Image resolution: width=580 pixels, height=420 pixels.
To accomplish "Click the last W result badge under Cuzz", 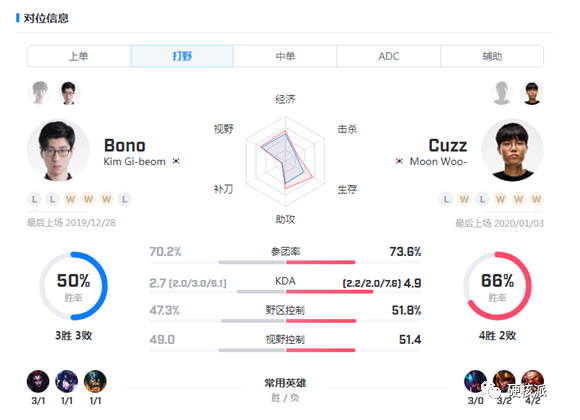I will pos(536,199).
